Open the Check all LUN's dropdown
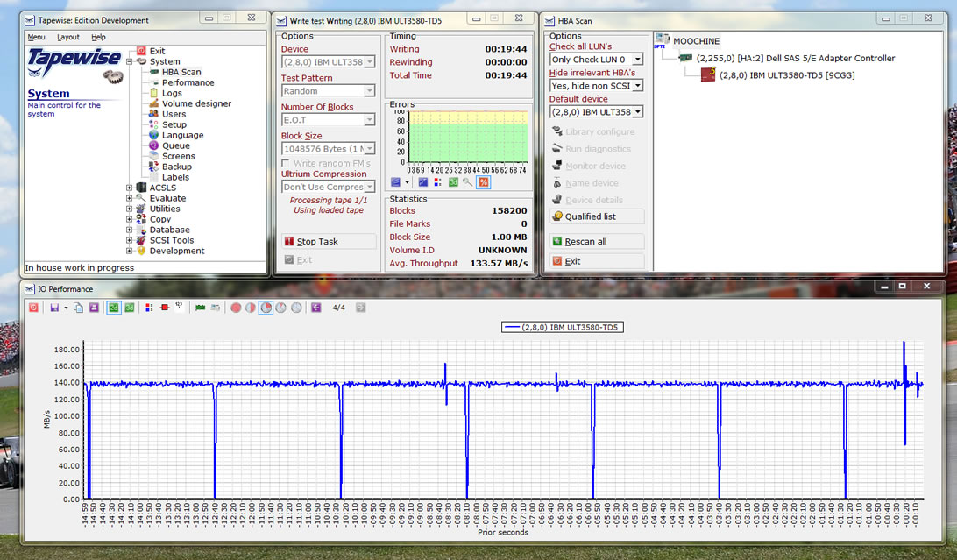This screenshot has width=957, height=560. point(637,60)
